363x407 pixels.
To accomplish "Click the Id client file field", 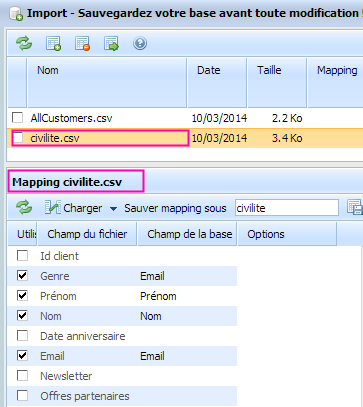I will [59, 256].
